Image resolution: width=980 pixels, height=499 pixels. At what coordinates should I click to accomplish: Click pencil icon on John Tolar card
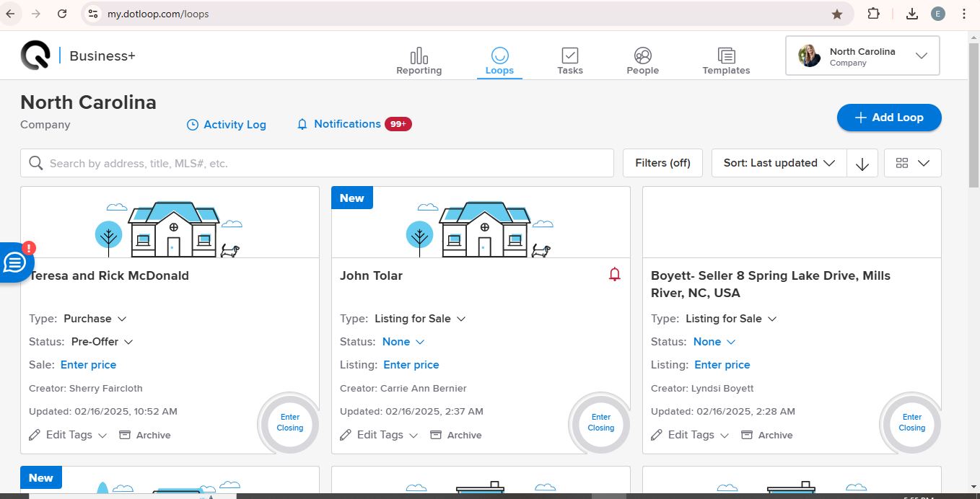pos(346,435)
